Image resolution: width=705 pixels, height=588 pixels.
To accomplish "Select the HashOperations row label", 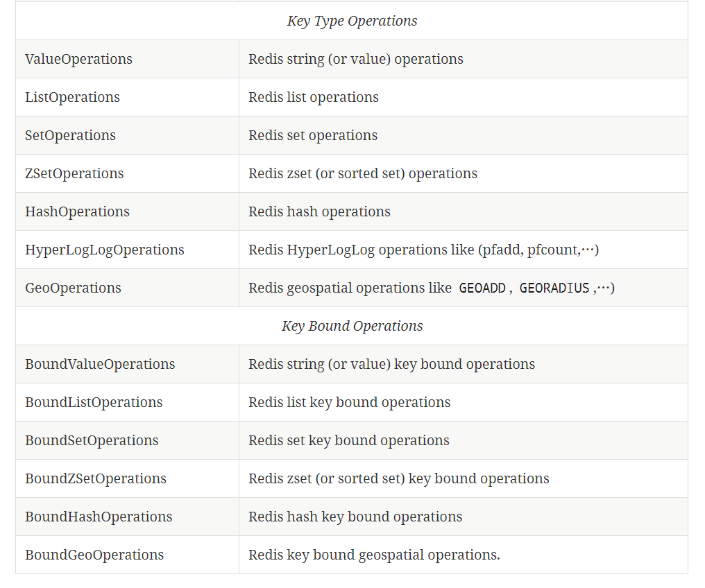I will pos(77,211).
